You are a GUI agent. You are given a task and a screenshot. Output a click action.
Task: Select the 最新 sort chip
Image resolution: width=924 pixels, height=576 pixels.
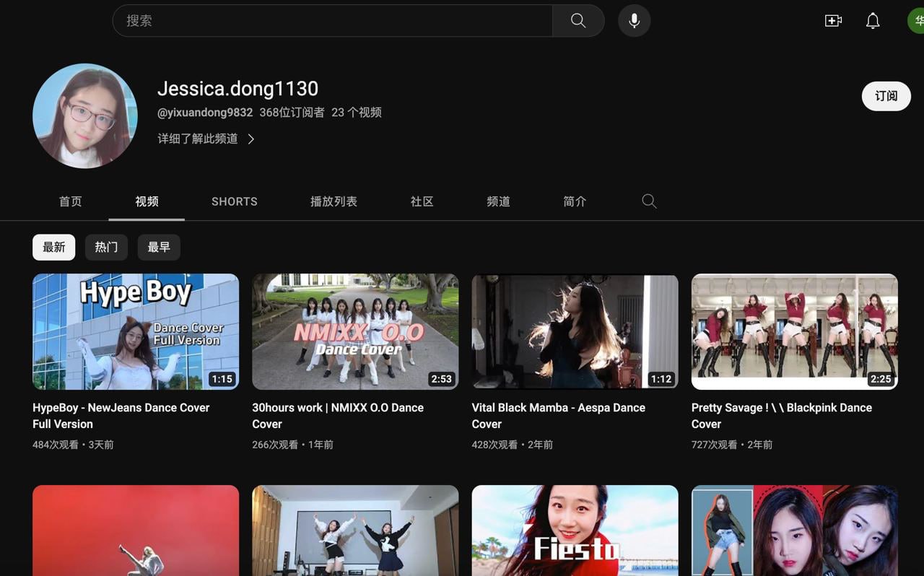click(x=53, y=248)
